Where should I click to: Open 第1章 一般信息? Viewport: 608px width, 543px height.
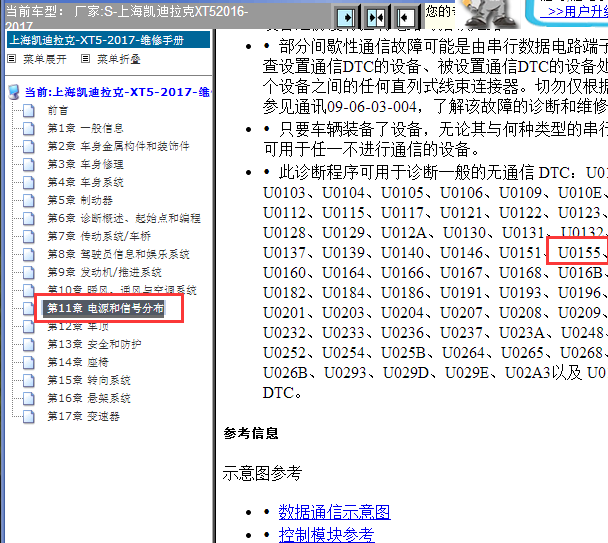85,128
